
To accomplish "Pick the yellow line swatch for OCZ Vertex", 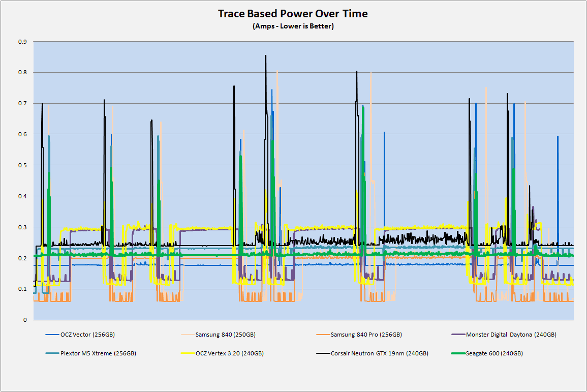I will [x=188, y=353].
